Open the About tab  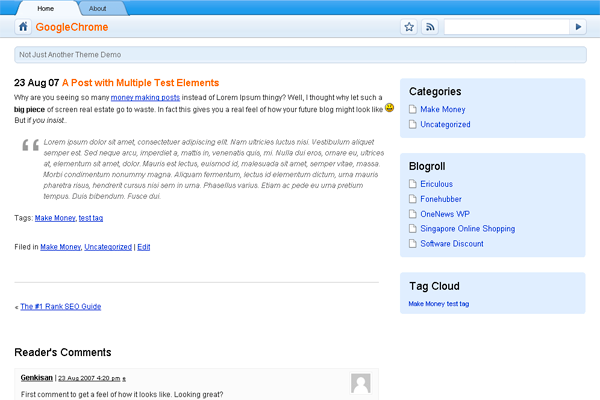coord(98,8)
